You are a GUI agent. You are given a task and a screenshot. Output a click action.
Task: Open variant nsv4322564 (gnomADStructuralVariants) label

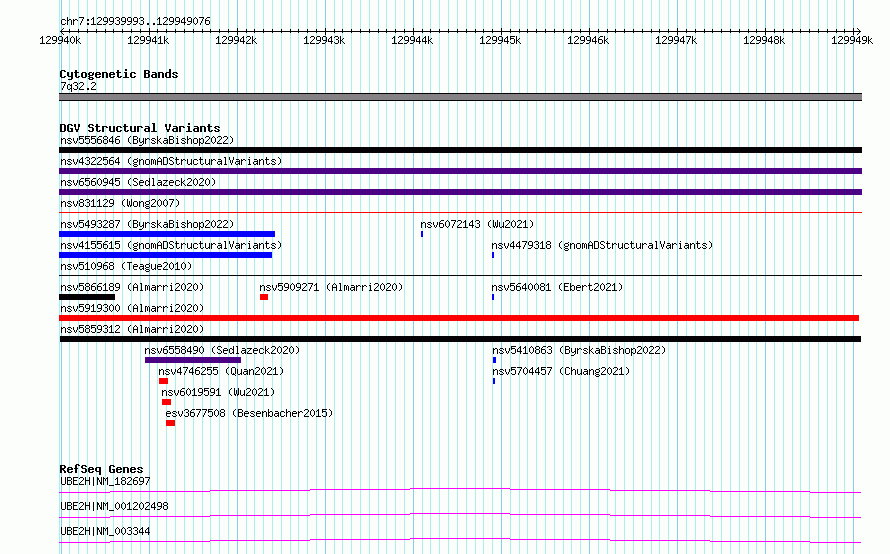(171, 161)
